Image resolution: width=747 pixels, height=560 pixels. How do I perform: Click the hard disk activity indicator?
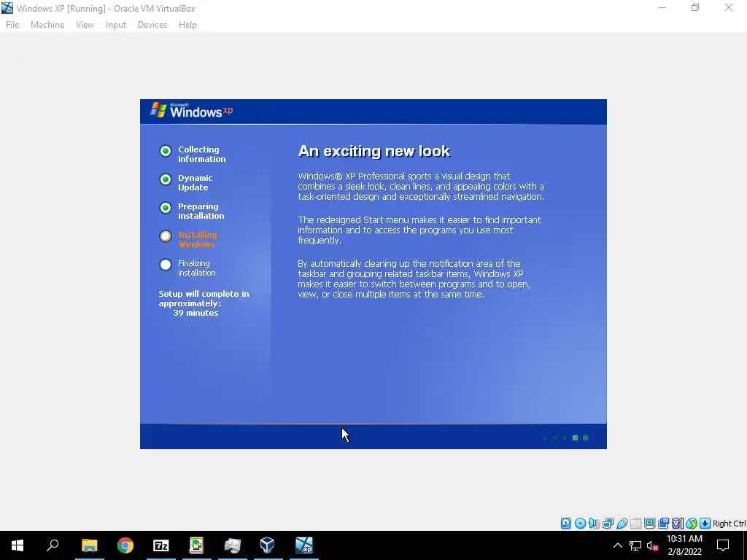(566, 524)
